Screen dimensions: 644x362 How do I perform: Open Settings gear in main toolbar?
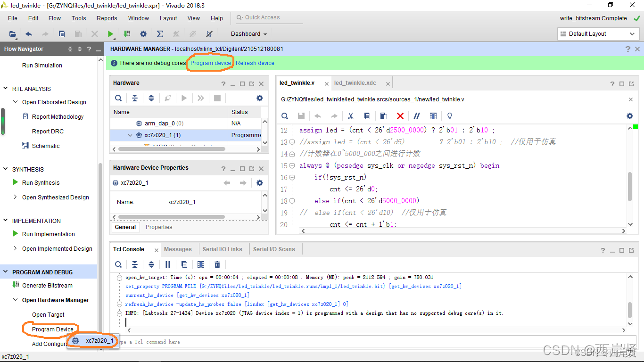[143, 34]
